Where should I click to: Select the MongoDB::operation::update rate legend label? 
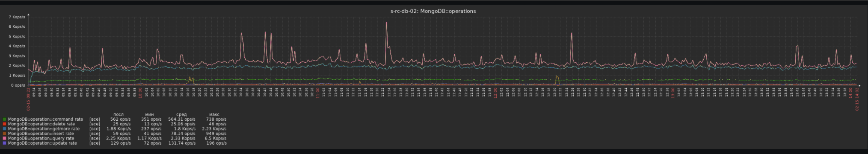42,143
